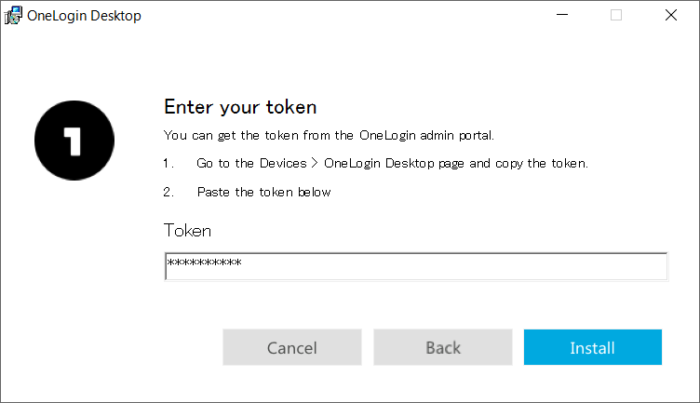Place cursor on the masked token asterisks
Image resolution: width=700 pixels, height=403 pixels.
click(x=204, y=265)
